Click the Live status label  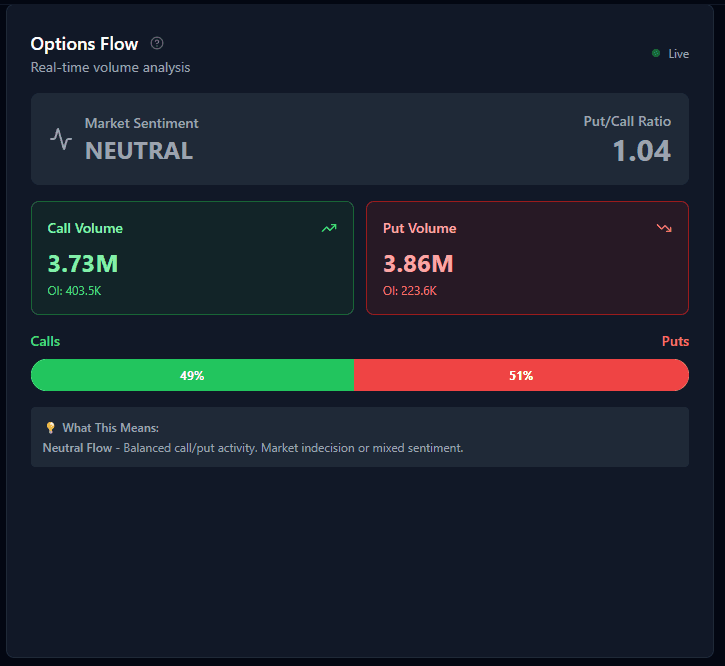point(678,54)
